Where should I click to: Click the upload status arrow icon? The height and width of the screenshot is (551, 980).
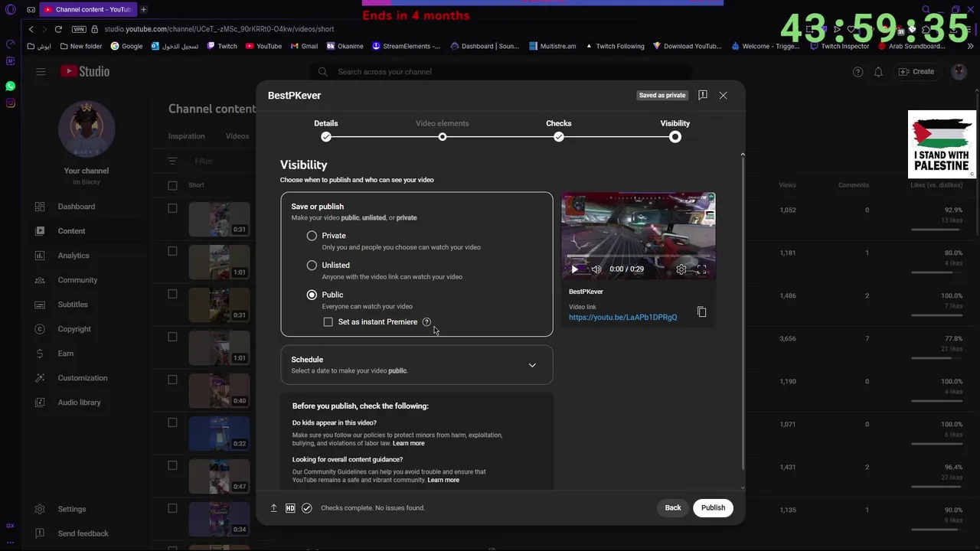[273, 508]
